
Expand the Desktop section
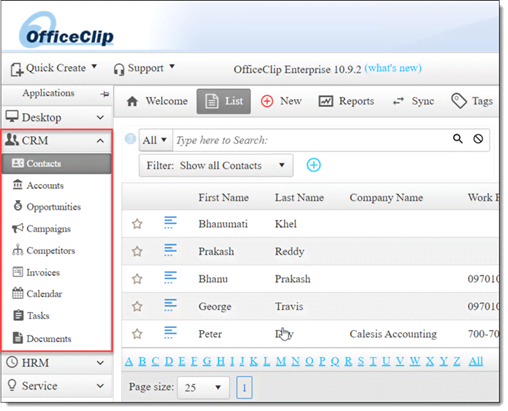pos(57,117)
